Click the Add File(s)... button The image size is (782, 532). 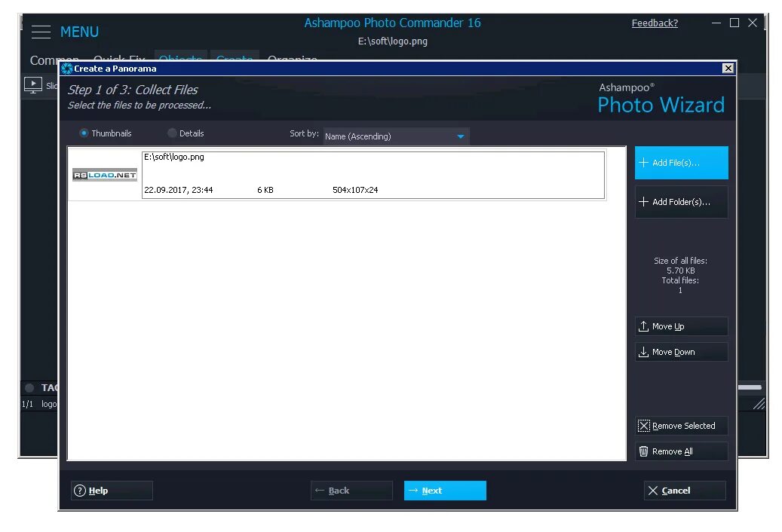[681, 163]
